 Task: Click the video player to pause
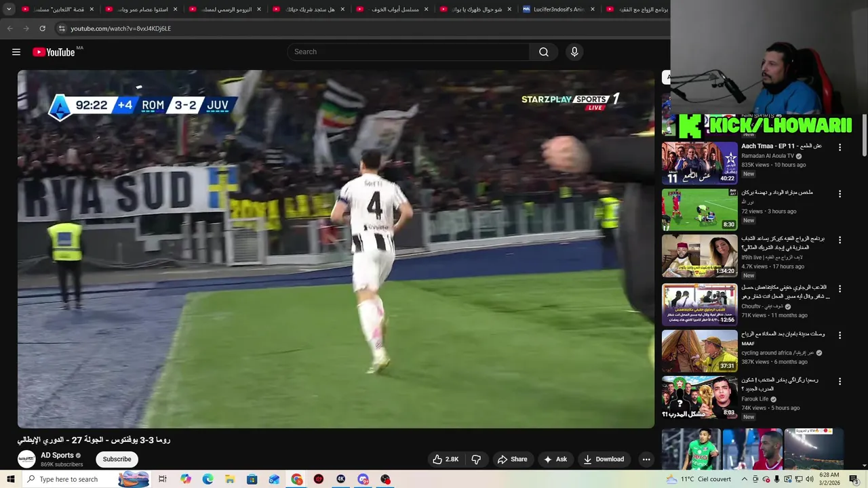point(336,249)
